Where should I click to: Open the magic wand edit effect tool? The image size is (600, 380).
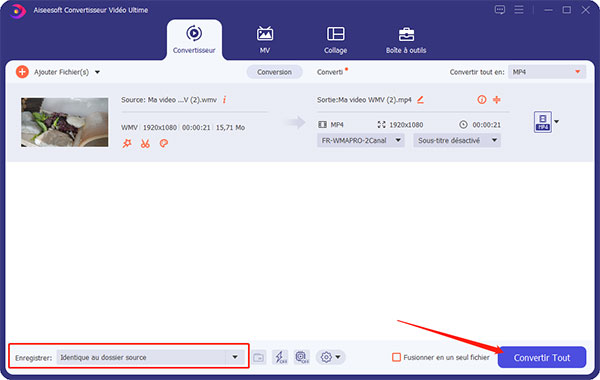127,144
